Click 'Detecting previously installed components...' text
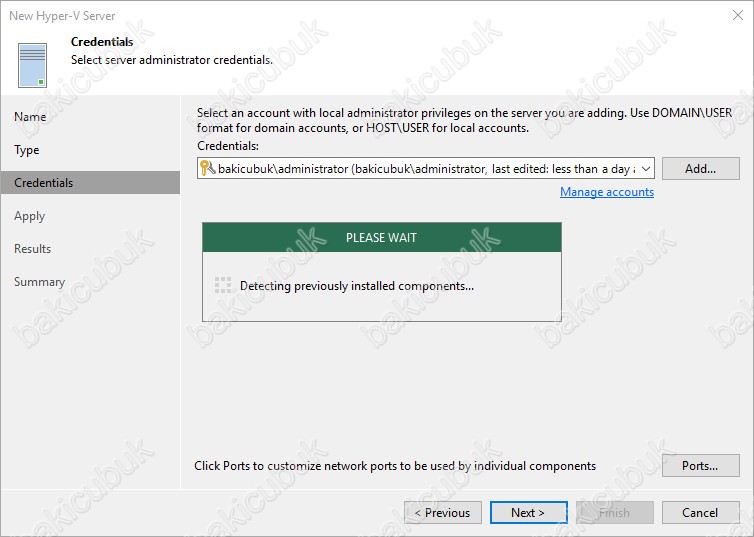The height and width of the screenshot is (537, 754). (357, 286)
